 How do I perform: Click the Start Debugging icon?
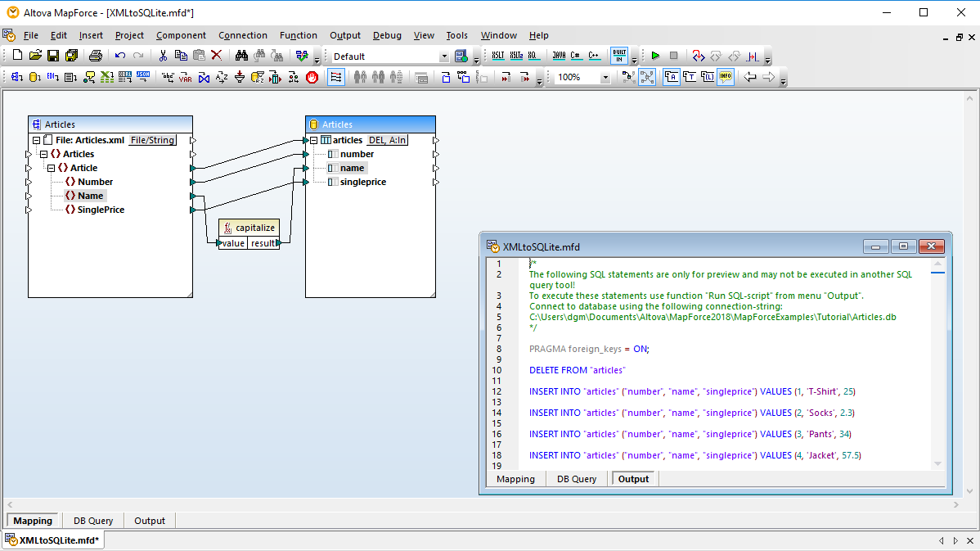(698, 56)
